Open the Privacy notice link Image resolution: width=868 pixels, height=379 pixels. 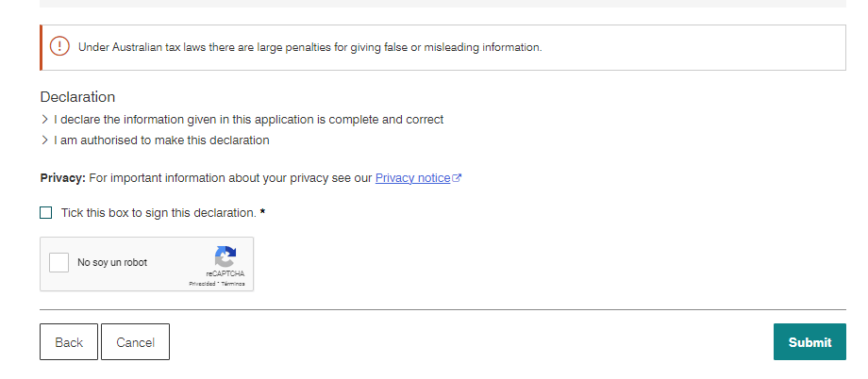[412, 177]
